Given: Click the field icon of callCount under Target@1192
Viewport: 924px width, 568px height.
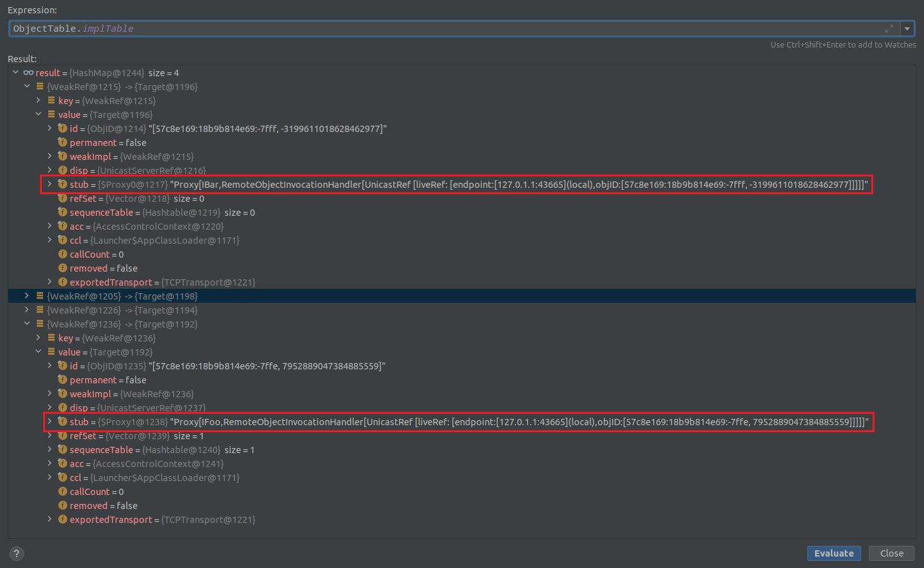Looking at the screenshot, I should pos(62,491).
